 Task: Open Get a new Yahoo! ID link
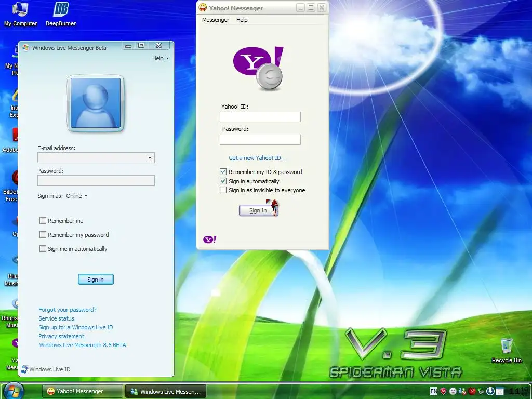[x=258, y=158]
